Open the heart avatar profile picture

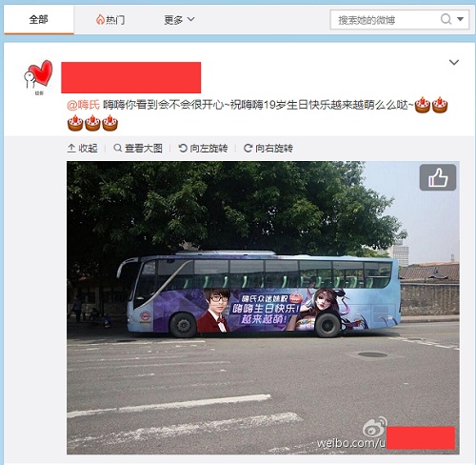click(x=38, y=76)
